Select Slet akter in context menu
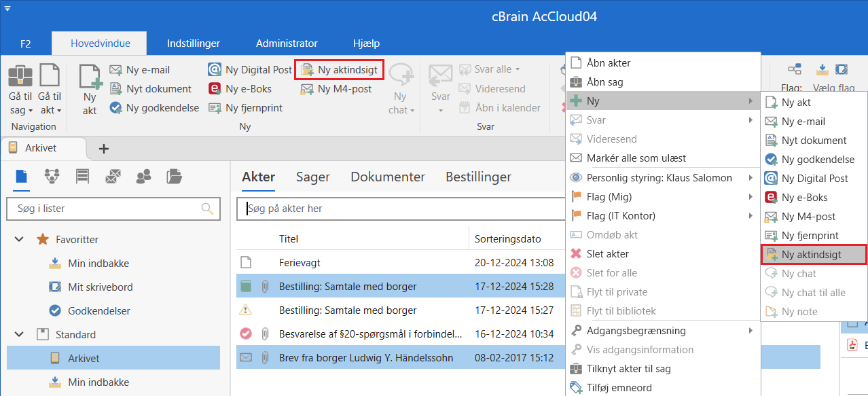868x396 pixels. click(607, 254)
